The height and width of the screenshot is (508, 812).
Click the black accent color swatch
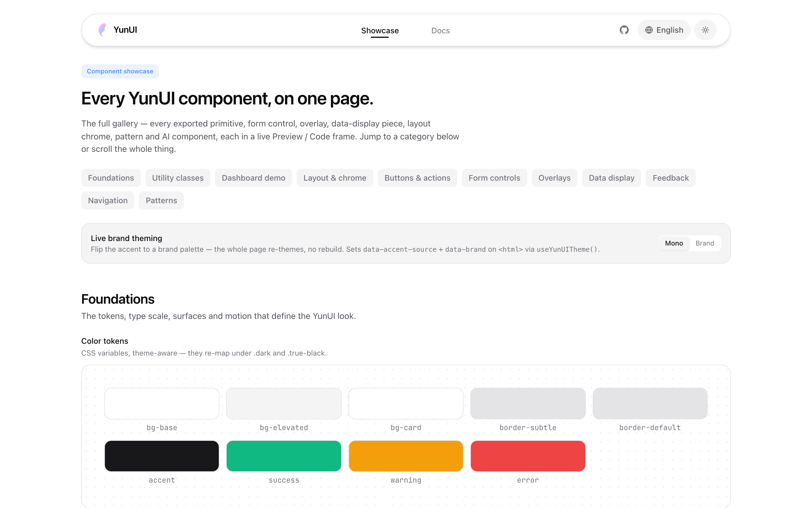(162, 456)
